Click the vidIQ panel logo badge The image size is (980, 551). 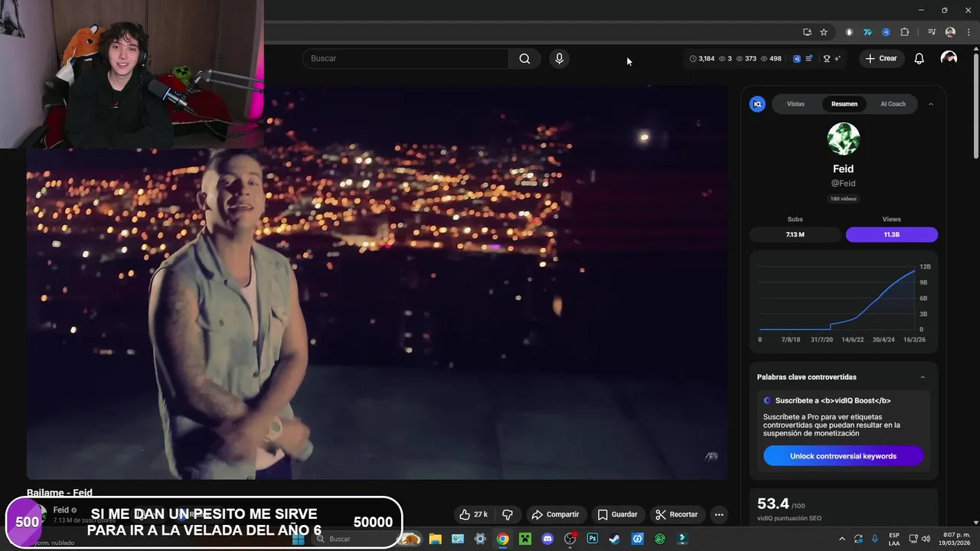(757, 104)
